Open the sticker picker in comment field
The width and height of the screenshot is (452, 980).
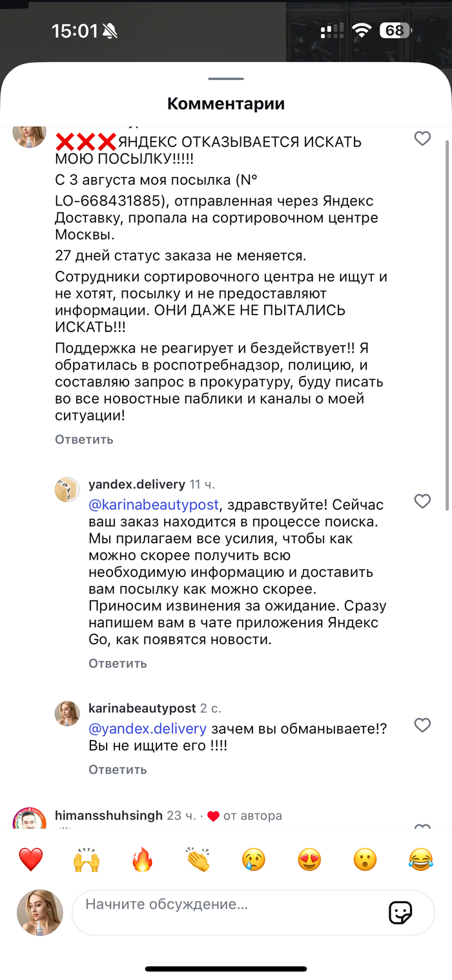(x=400, y=912)
